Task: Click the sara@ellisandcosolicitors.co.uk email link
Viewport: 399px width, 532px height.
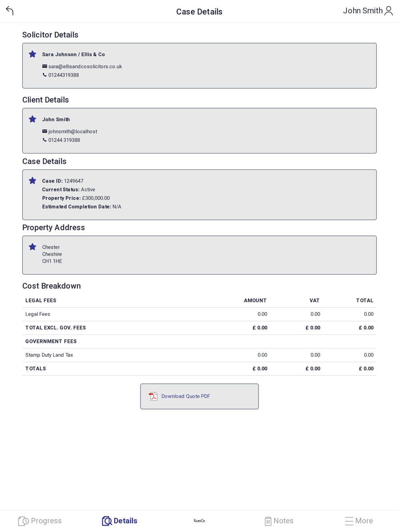Action: pyautogui.click(x=85, y=67)
